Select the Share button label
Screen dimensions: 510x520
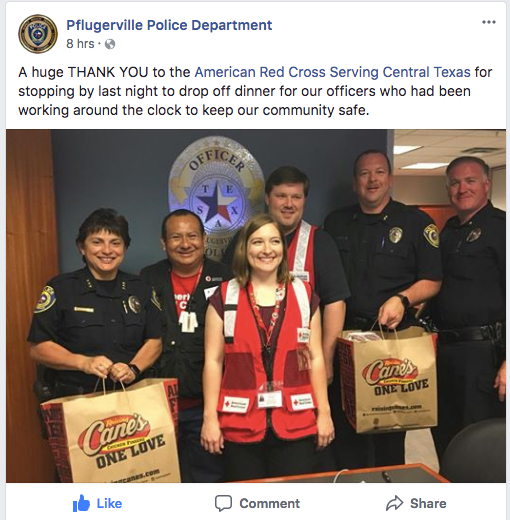(428, 503)
